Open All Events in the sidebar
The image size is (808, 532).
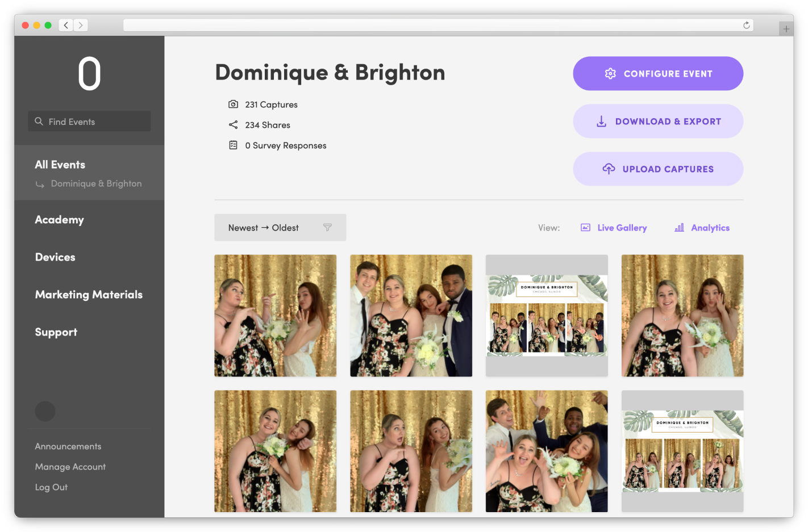(60, 165)
